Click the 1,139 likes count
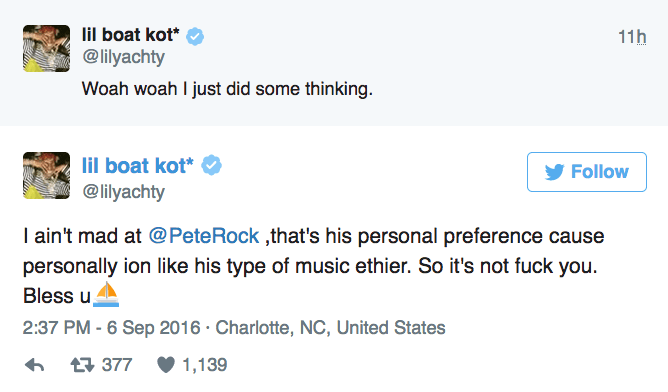 point(204,365)
